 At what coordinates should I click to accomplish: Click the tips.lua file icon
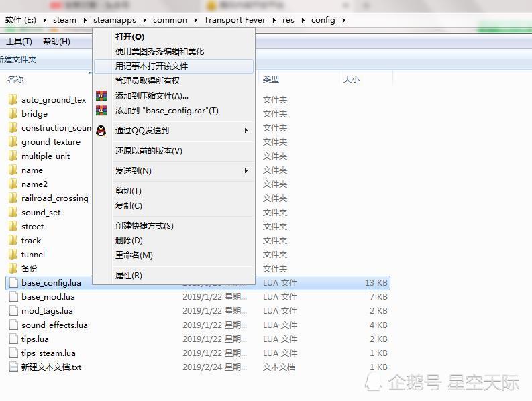coord(13,339)
